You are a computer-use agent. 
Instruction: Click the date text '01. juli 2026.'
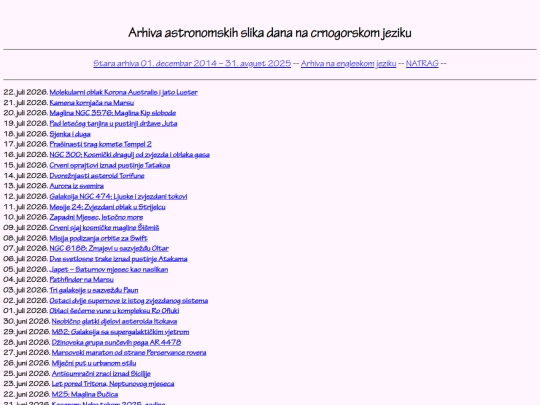click(x=25, y=311)
